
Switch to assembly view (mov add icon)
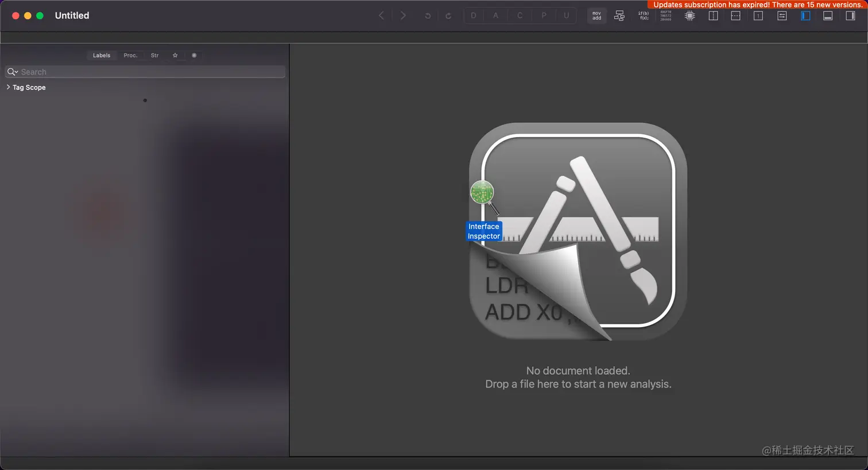click(x=597, y=15)
